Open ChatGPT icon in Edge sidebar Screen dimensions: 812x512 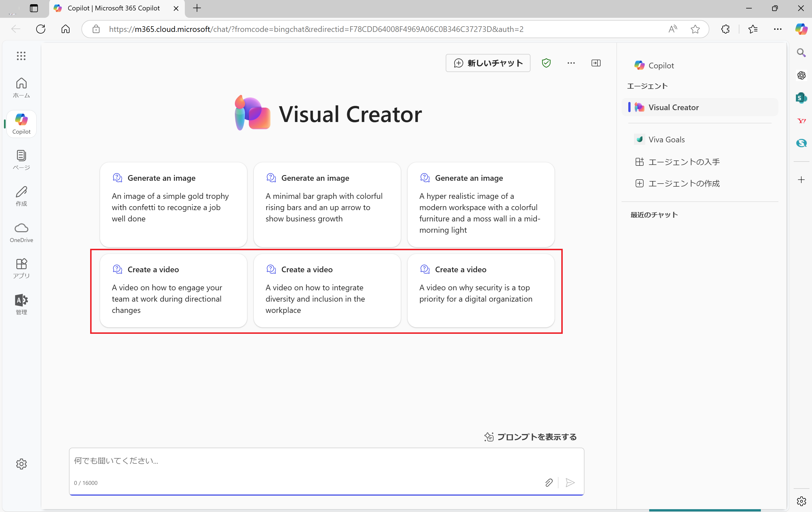[801, 75]
